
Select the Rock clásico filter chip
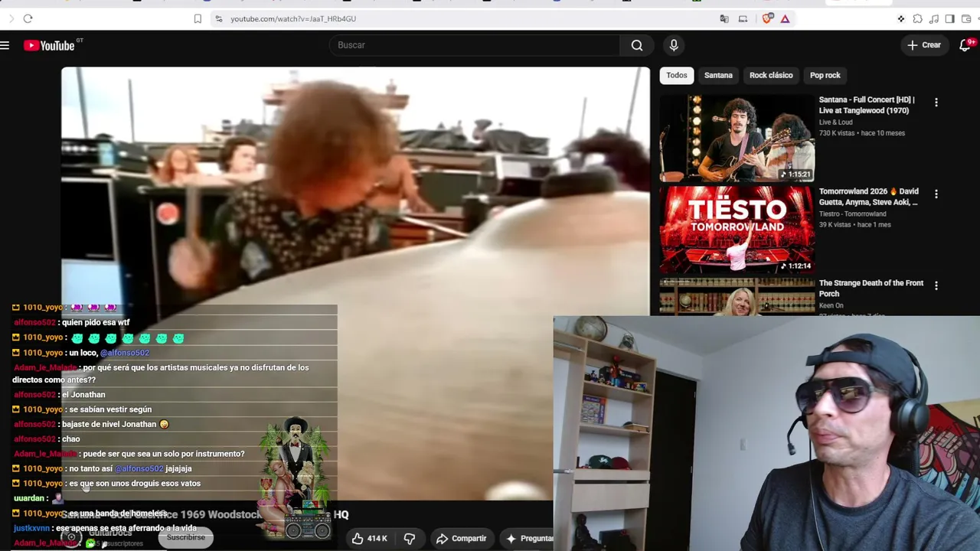[771, 75]
